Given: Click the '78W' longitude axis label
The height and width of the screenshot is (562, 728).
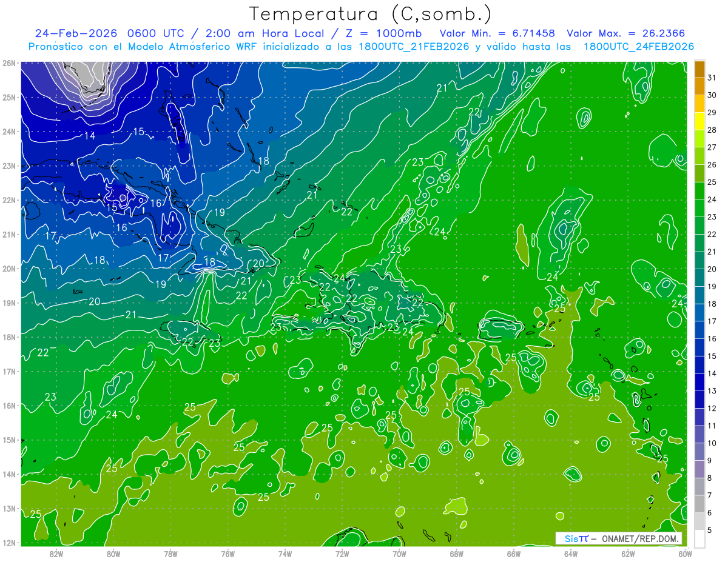Looking at the screenshot, I should click(x=170, y=554).
